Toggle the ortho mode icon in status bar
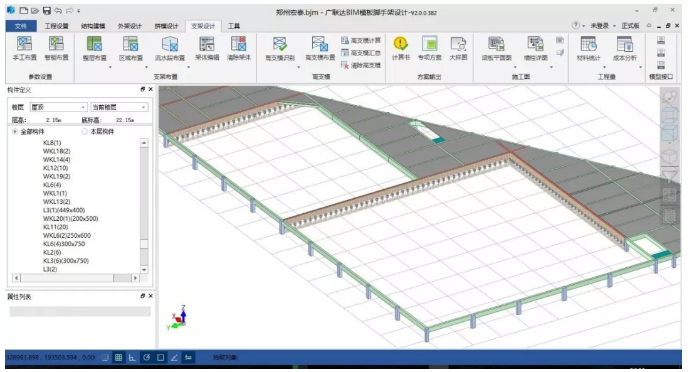This screenshot has height=372, width=688. [132, 358]
